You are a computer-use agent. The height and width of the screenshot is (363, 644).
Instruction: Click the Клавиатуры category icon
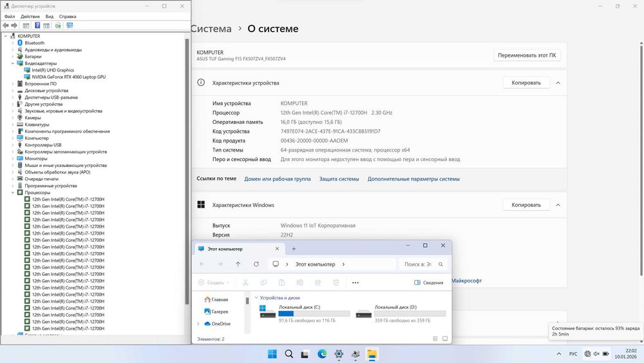click(x=20, y=124)
